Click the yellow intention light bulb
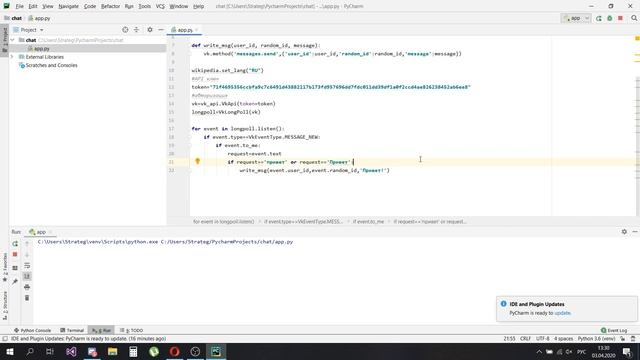 (x=198, y=162)
